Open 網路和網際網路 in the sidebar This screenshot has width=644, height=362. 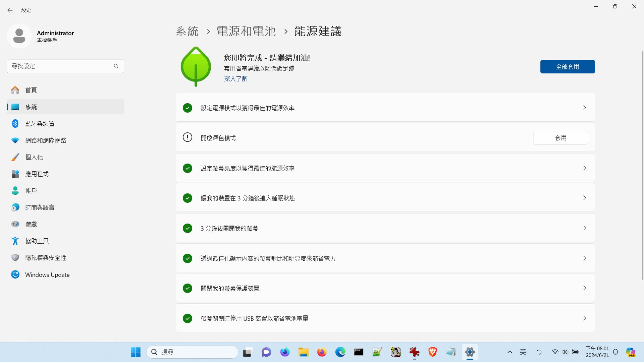coord(46,140)
